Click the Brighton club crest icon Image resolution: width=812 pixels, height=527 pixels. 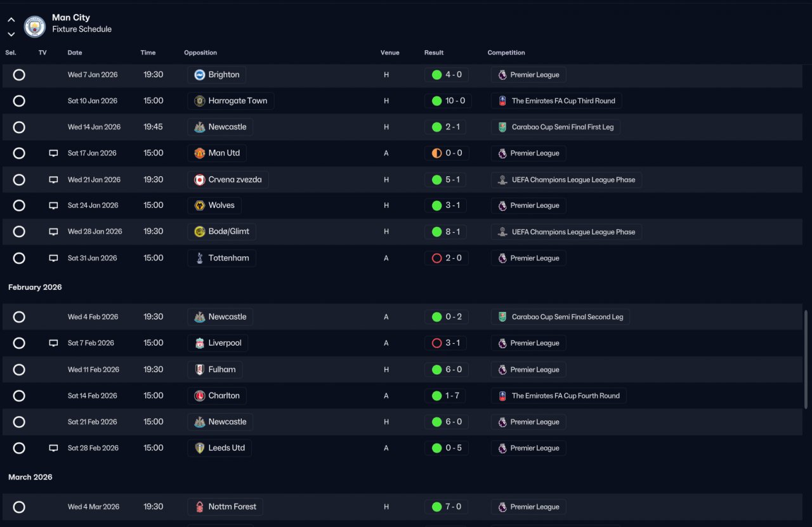[200, 75]
